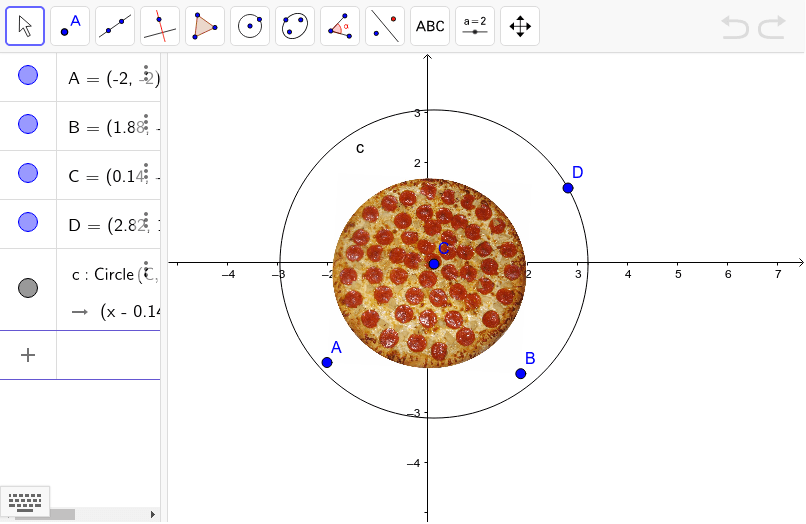Select the Move Graphics View tool
806x524 pixels.
point(520,26)
